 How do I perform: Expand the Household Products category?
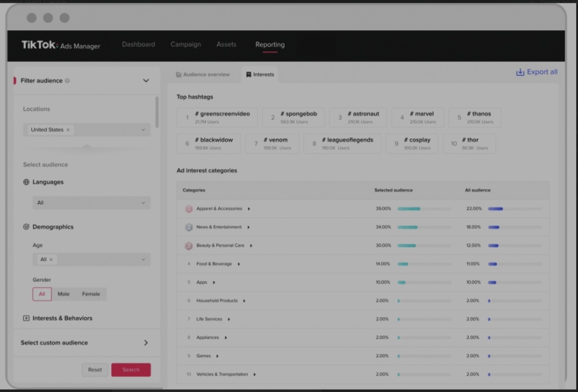[244, 301]
